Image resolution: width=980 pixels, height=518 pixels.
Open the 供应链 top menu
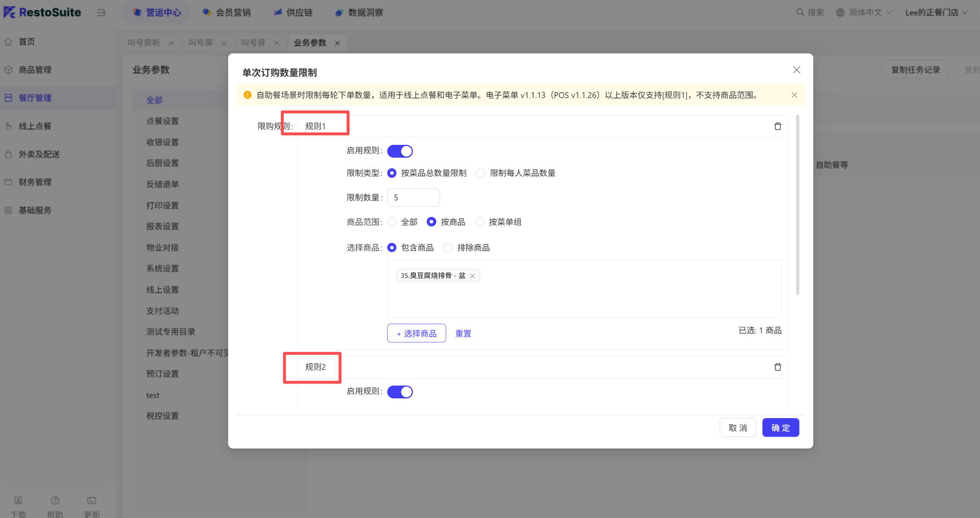293,12
